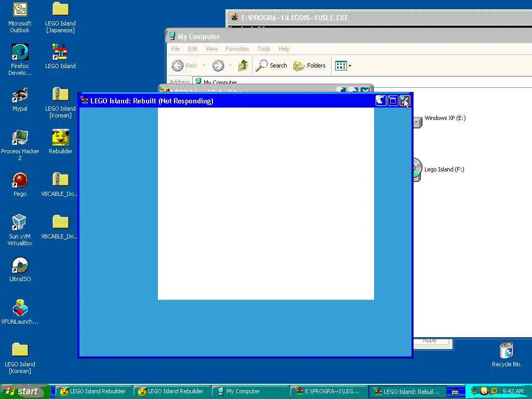Select the Lego Island (F:) disc drive

[439, 170]
